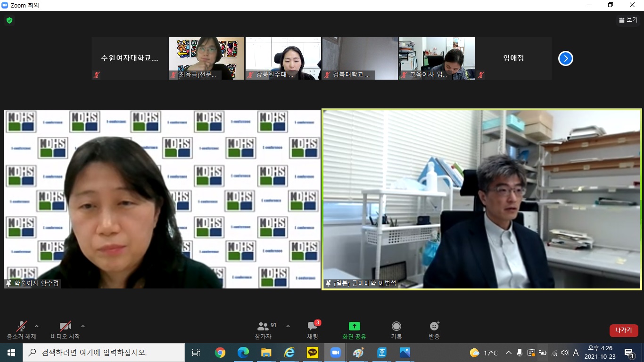Open Paint from the taskbar
Image resolution: width=644 pixels, height=362 pixels.
[x=359, y=353]
